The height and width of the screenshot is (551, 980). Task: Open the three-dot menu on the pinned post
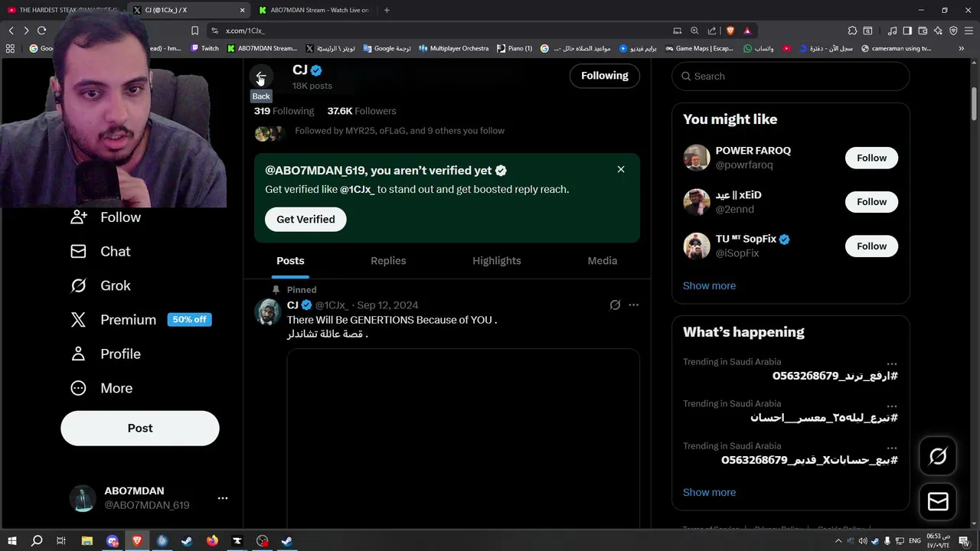(633, 305)
